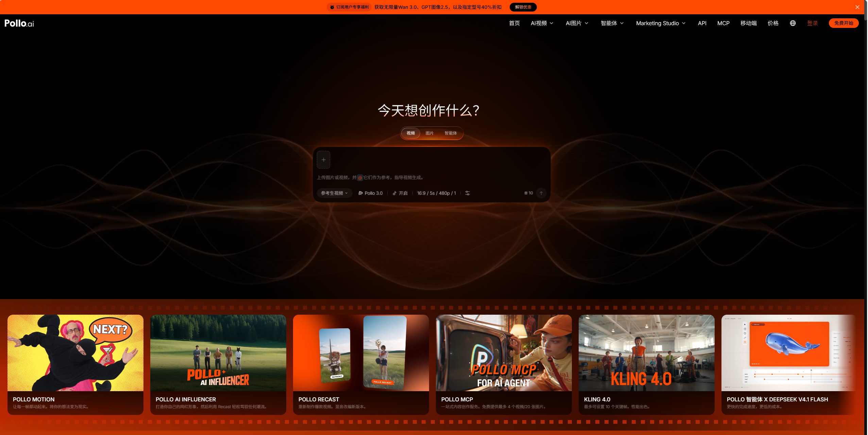Click the 订阅用户专享福利 badge

[x=349, y=7]
